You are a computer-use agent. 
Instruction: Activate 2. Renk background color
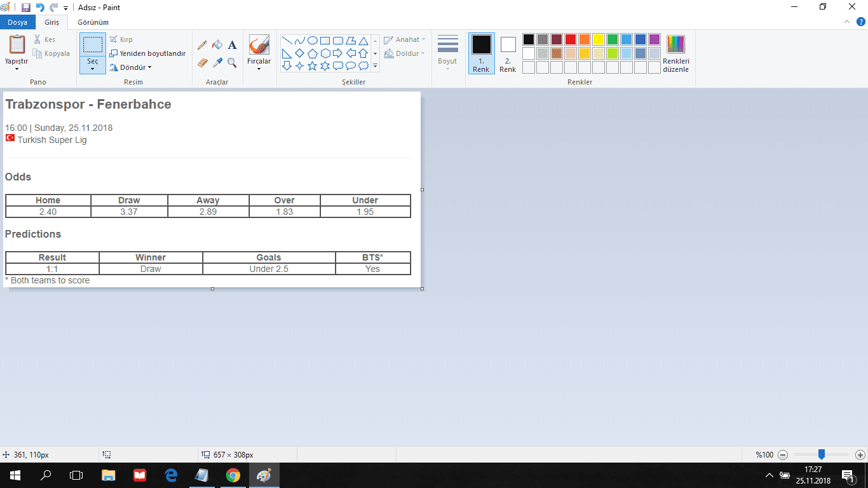pos(508,53)
